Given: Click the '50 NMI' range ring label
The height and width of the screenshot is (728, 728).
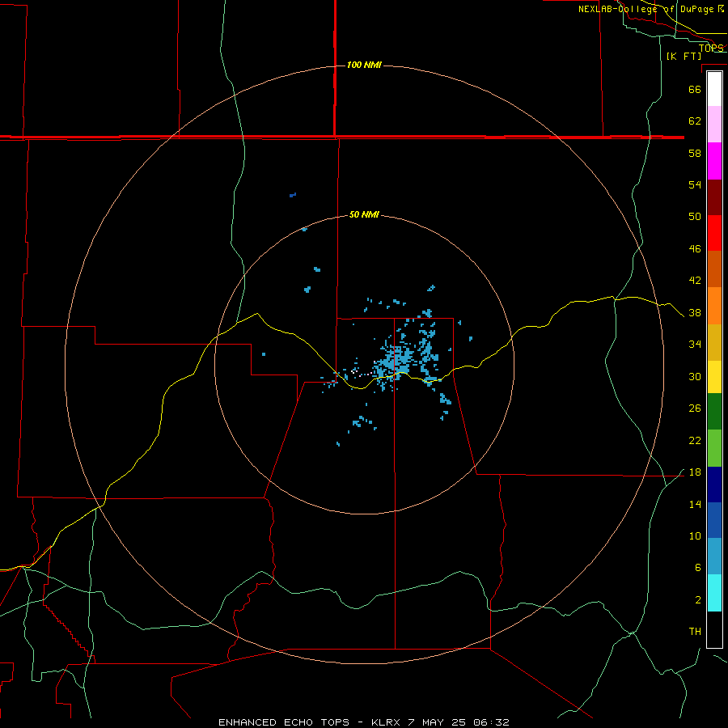Looking at the screenshot, I should (364, 214).
